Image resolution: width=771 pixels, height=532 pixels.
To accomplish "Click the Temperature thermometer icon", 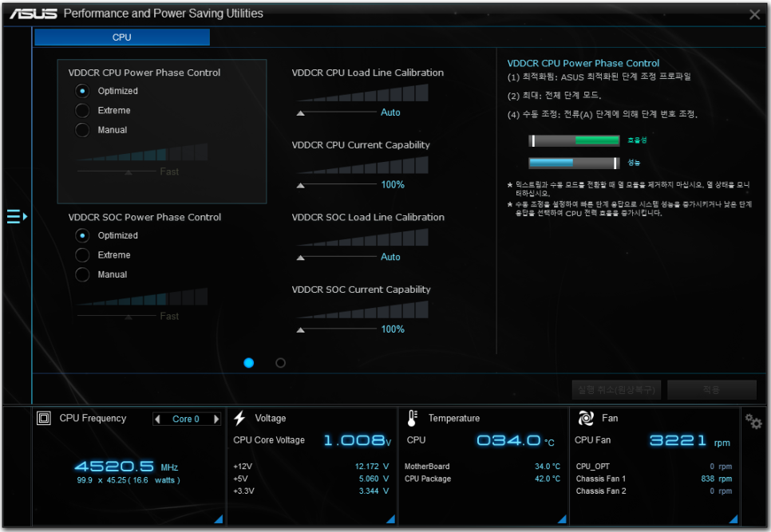I will [413, 418].
